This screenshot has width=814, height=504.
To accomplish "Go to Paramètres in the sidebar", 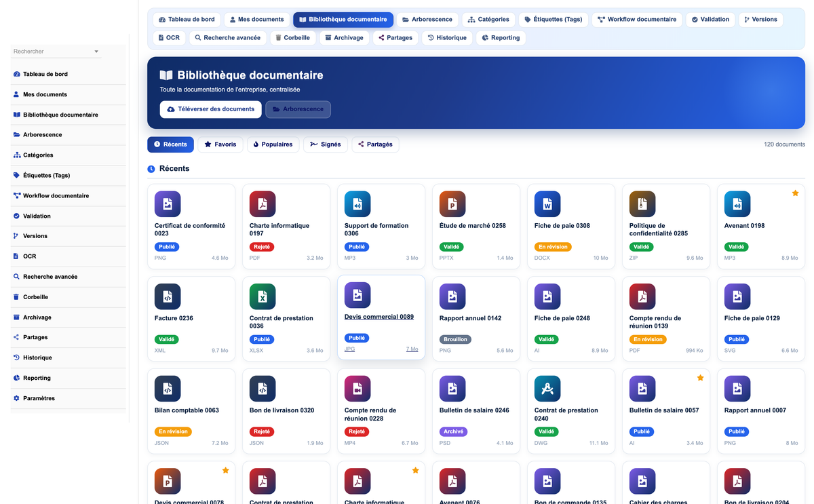I will (x=69, y=398).
